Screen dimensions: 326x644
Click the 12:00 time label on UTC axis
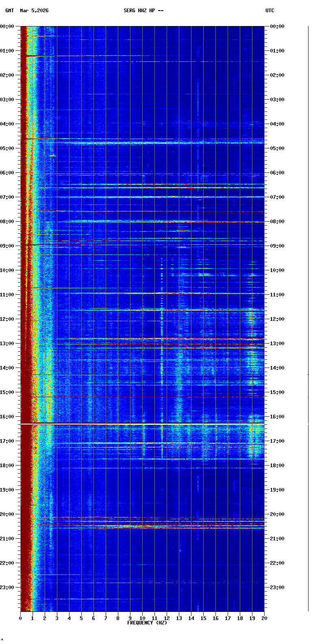coord(278,319)
